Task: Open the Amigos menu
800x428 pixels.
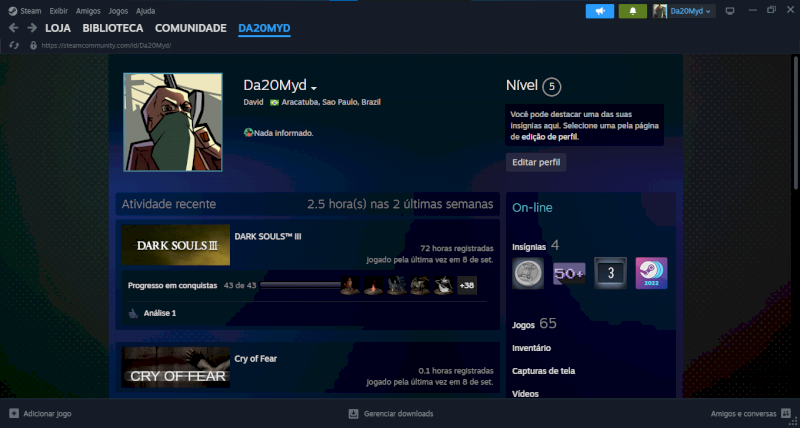Action: 88,11
